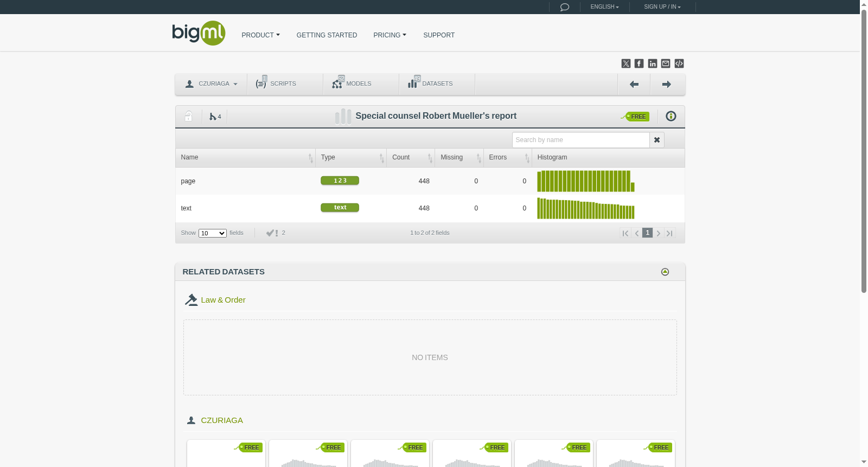Sort fields by Type column
868x467 pixels.
click(x=351, y=158)
